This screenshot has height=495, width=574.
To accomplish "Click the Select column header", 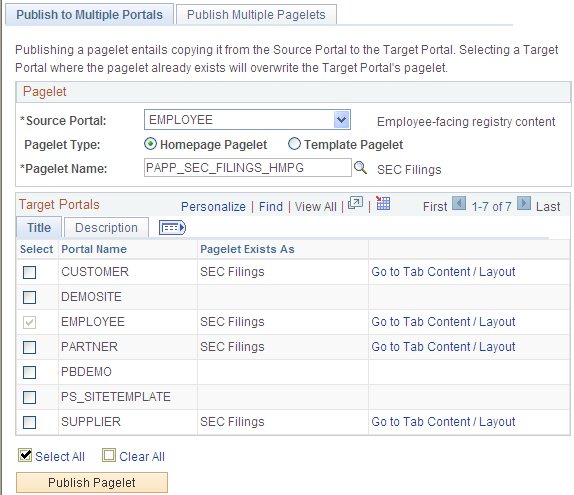I will [x=36, y=249].
